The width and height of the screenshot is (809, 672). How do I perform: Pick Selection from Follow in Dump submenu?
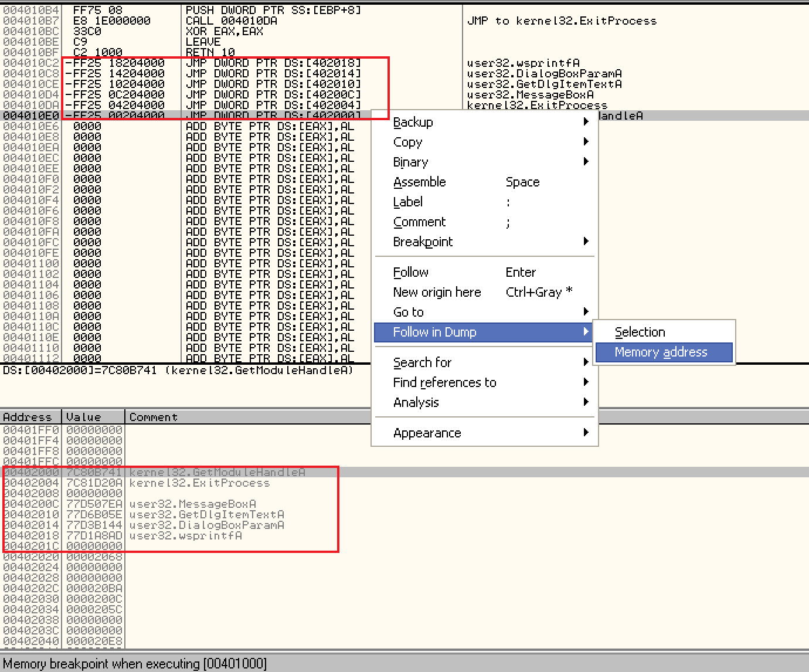point(640,332)
